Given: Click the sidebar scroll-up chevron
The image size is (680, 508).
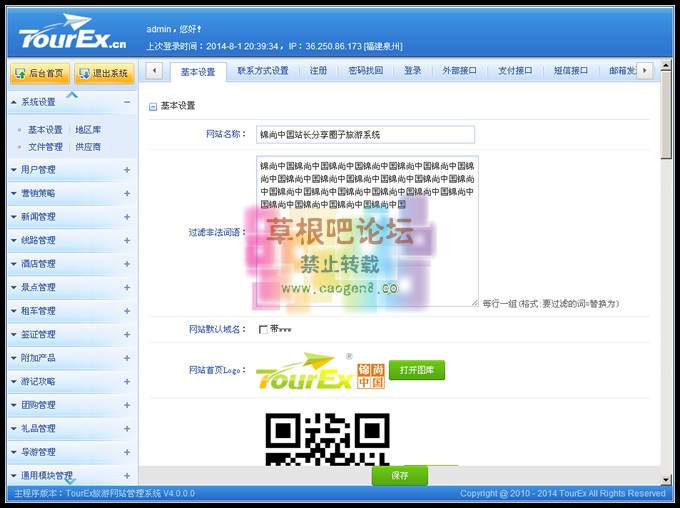Looking at the screenshot, I should pyautogui.click(x=72, y=95).
